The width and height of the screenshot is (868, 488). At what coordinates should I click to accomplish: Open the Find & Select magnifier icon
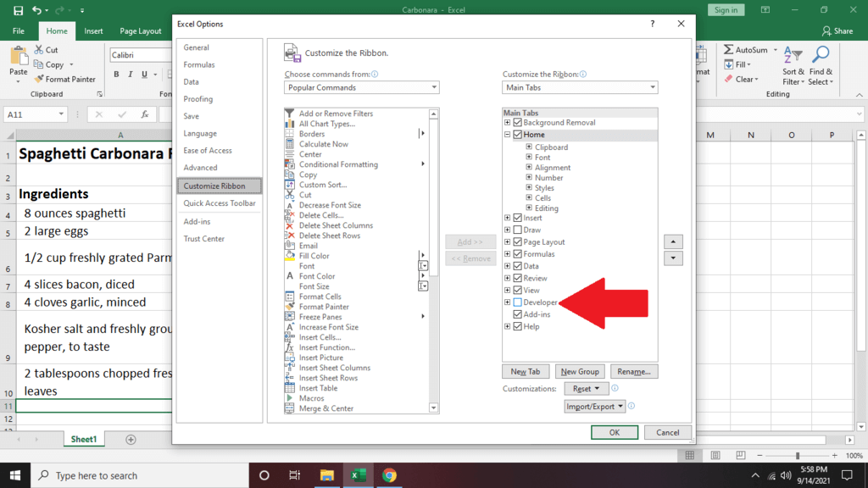tap(820, 56)
